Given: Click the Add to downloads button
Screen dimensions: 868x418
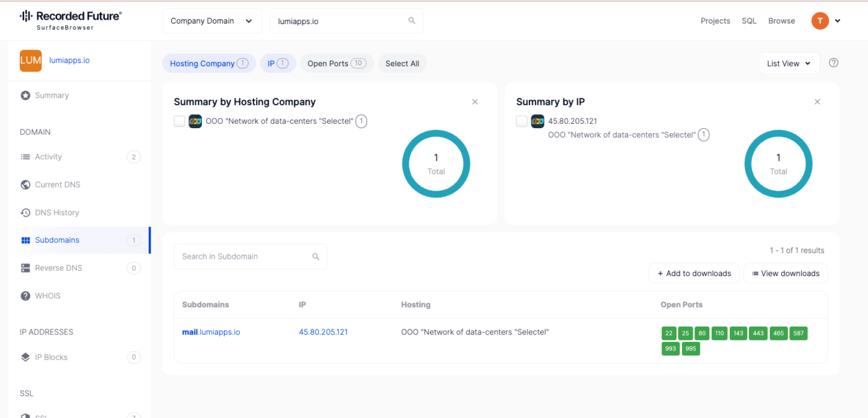Looking at the screenshot, I should (x=694, y=273).
